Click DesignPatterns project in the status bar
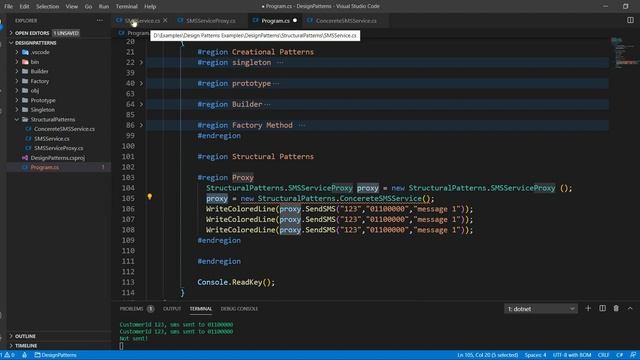Screen dimensions: 640x360 tap(56, 355)
